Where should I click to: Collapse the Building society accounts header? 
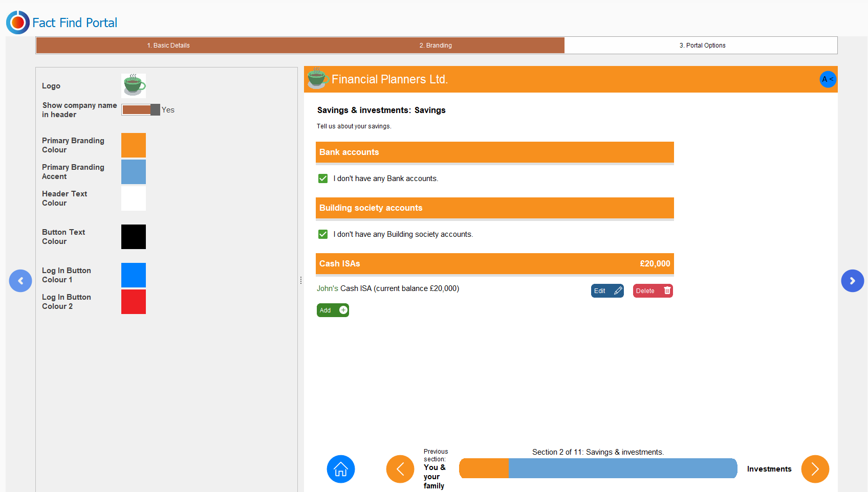pyautogui.click(x=494, y=208)
